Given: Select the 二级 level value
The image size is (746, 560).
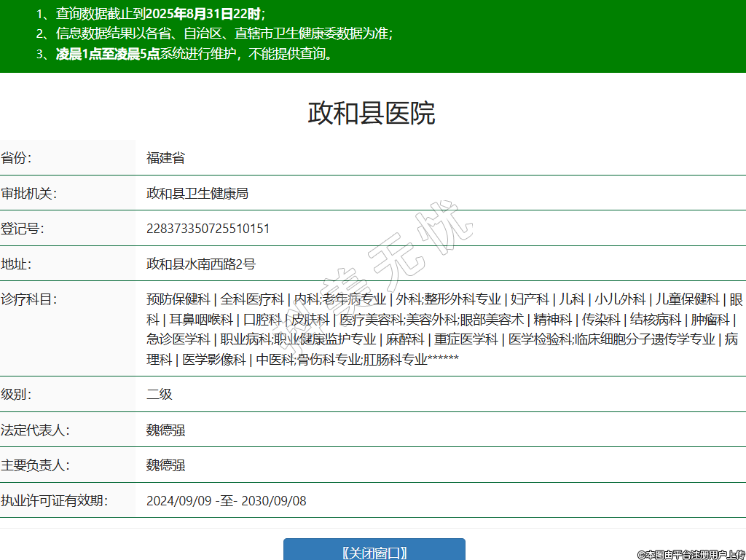Looking at the screenshot, I should (x=160, y=394).
